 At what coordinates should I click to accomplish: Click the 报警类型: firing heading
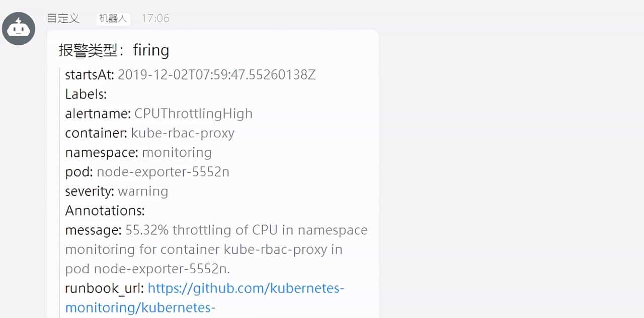[114, 50]
